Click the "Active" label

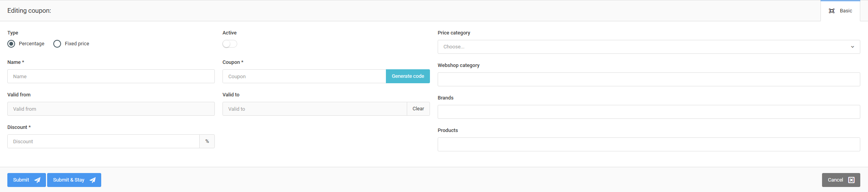229,33
